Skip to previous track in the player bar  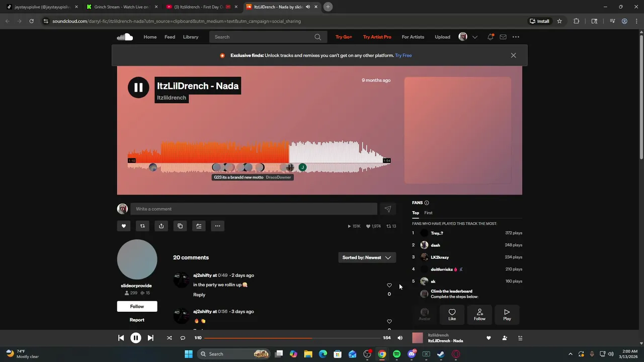click(121, 338)
